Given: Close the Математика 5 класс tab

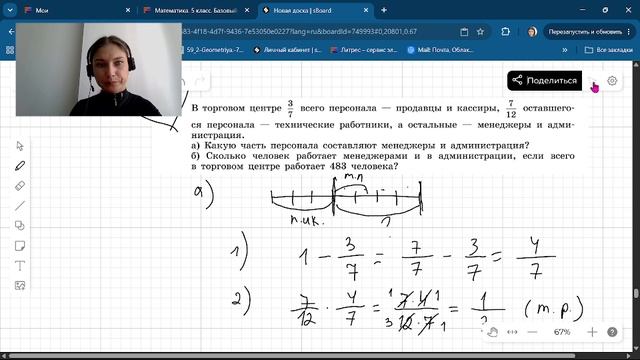Looking at the screenshot, I should tap(247, 10).
